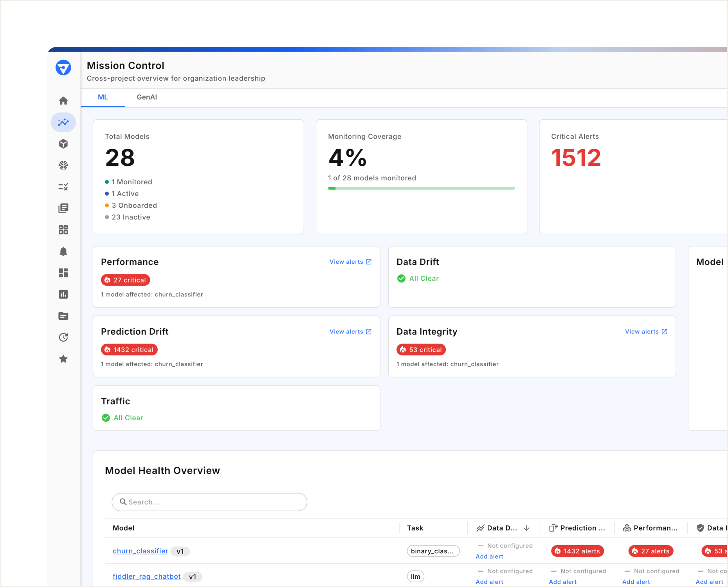Click the Model column header
This screenshot has height=587, width=728.
124,528
